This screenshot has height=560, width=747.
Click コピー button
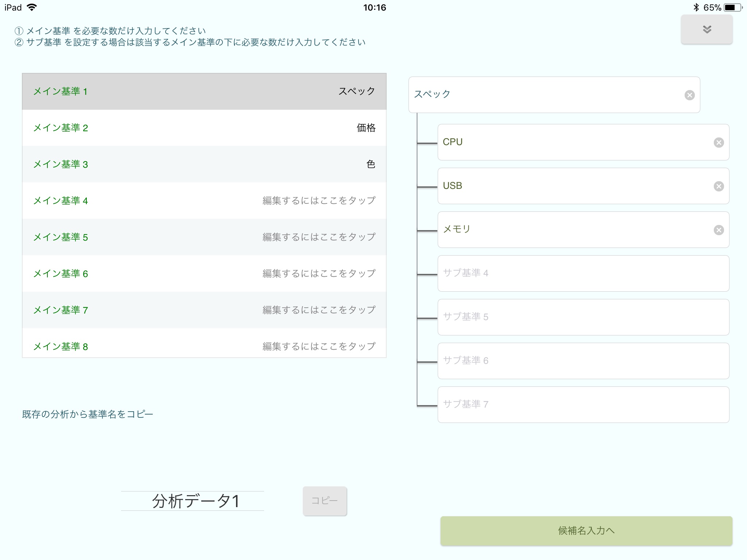(x=324, y=501)
